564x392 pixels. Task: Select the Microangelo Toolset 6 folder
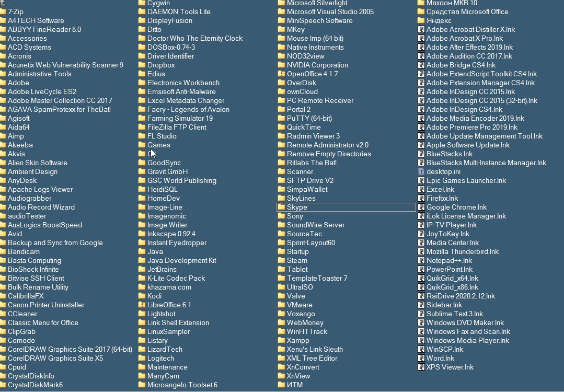point(182,385)
